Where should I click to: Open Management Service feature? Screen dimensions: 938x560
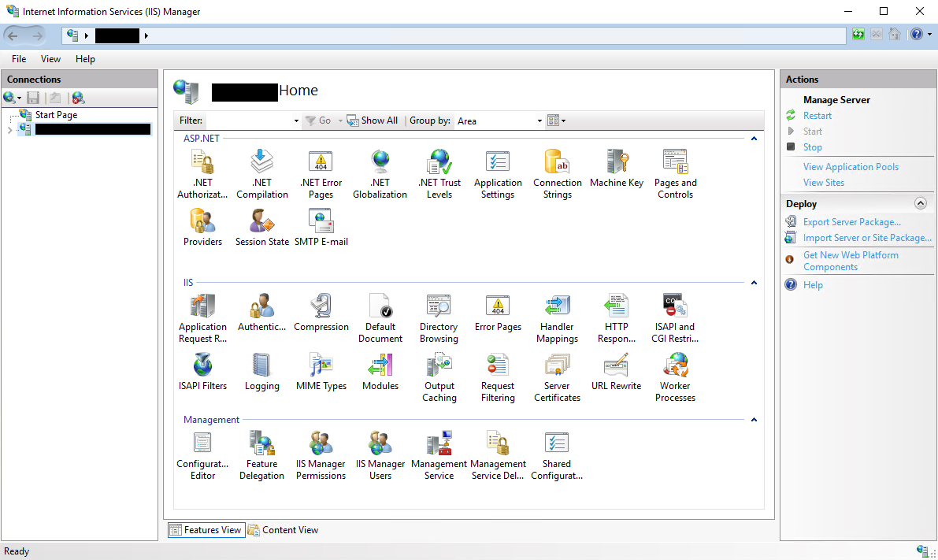[439, 456]
